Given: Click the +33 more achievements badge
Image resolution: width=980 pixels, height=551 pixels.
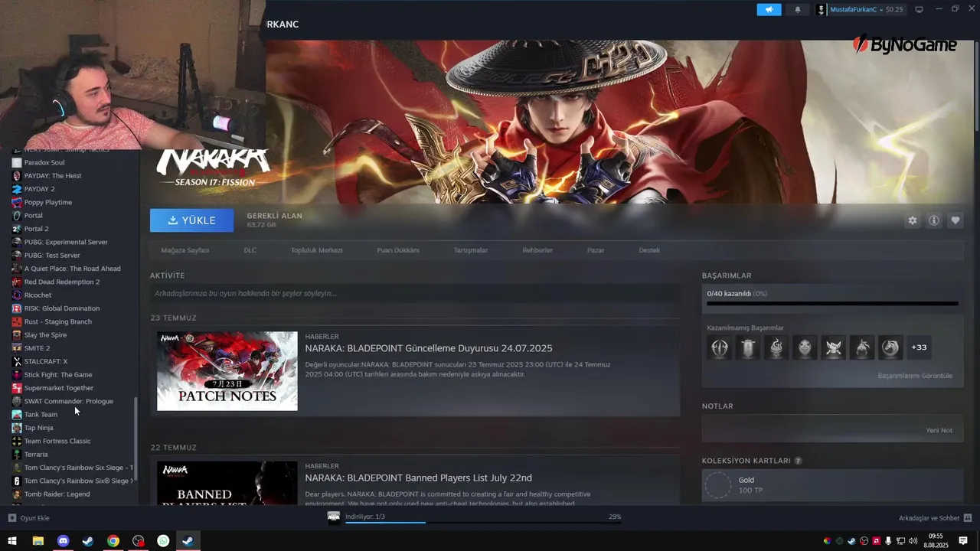Looking at the screenshot, I should pyautogui.click(x=919, y=347).
